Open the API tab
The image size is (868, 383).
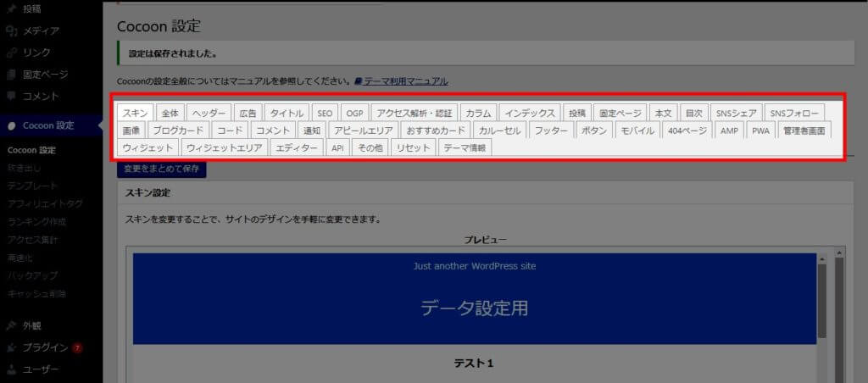coord(337,148)
